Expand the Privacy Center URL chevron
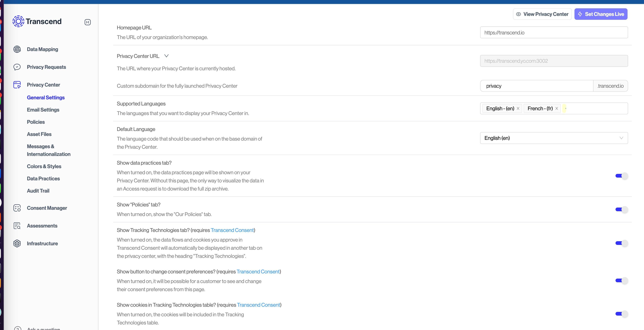Screen dimensions: 644x330 click(x=166, y=56)
